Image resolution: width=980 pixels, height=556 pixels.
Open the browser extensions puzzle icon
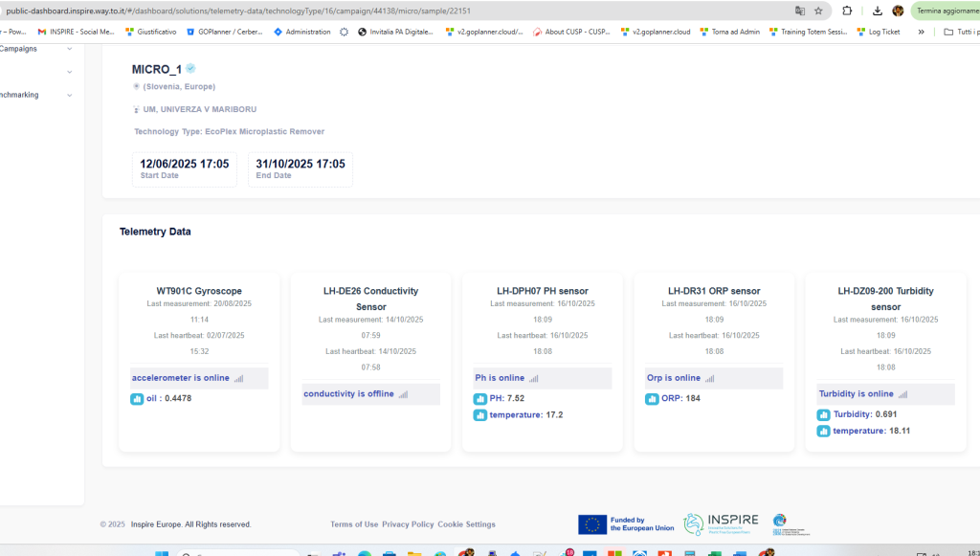[x=848, y=11]
